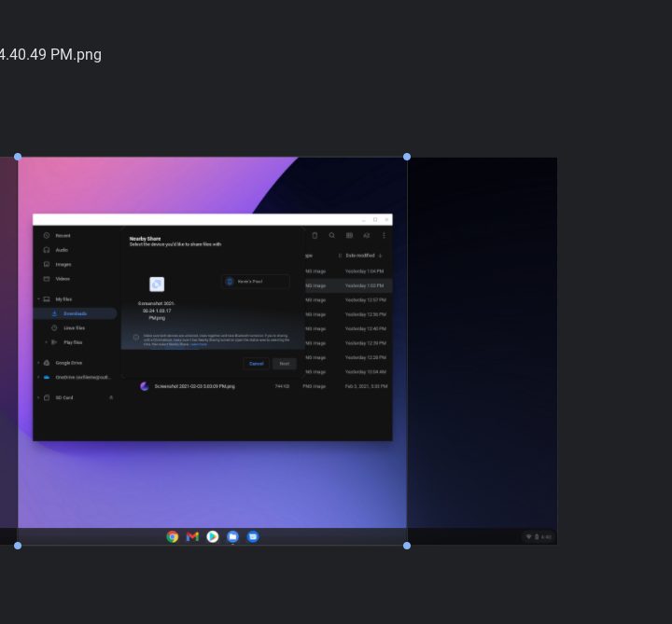Click the row dated Yesterday 1:04 PM
The image size is (672, 624).
348,271
